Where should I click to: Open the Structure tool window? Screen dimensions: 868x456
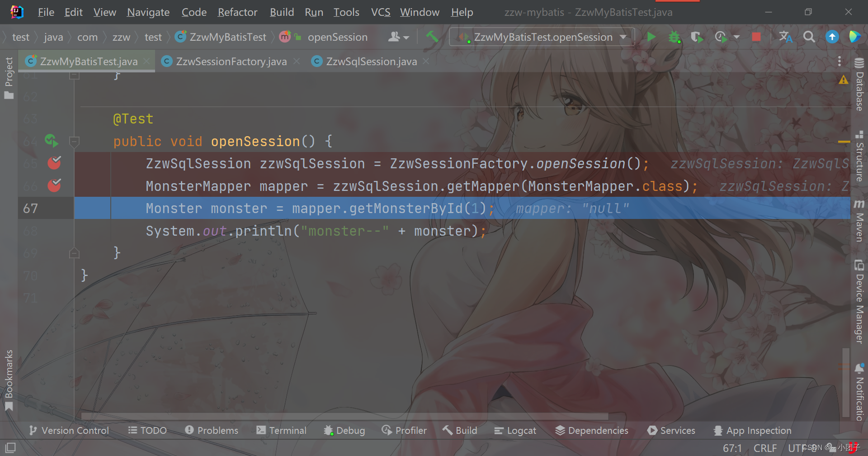[x=859, y=156]
